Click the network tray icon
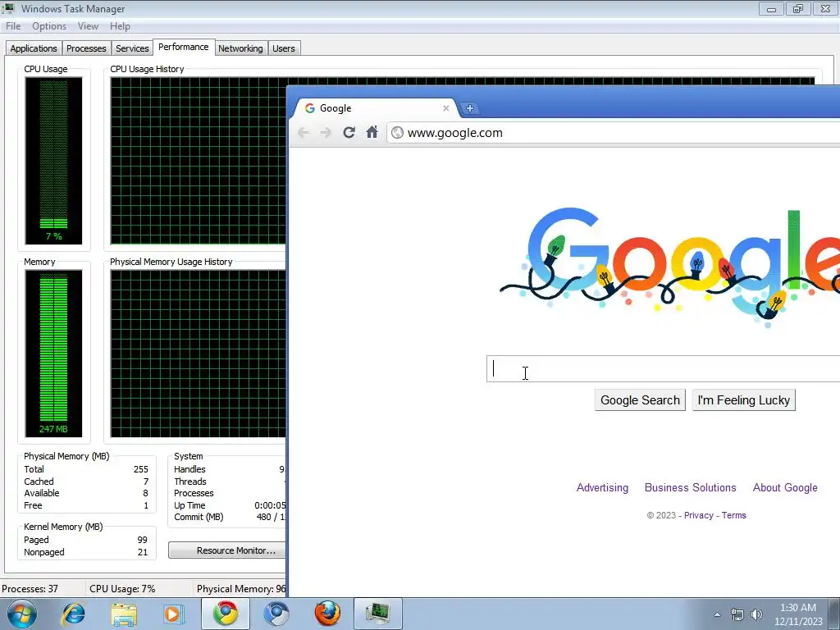The height and width of the screenshot is (630, 840). [x=737, y=614]
